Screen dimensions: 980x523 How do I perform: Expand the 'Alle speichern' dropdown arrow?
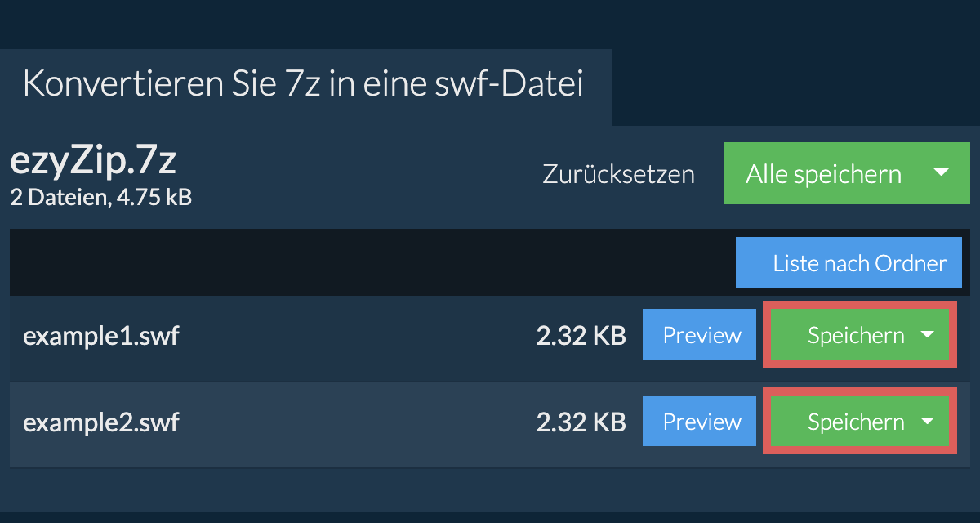941,173
